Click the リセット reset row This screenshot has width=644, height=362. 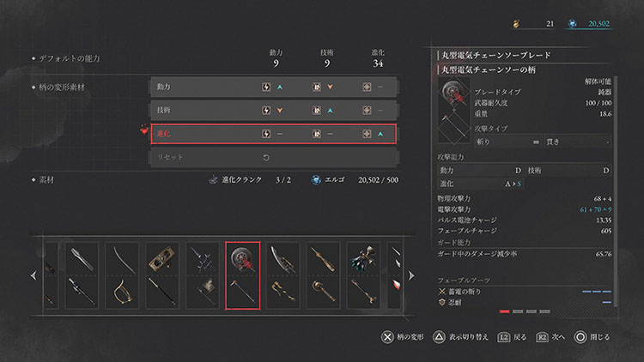pyautogui.click(x=274, y=158)
